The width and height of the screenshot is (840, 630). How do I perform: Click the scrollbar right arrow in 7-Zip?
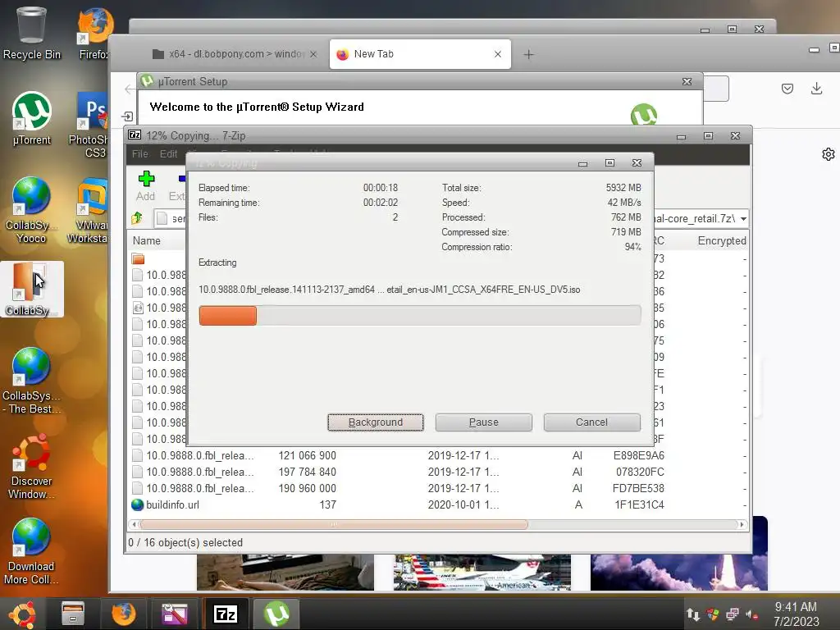[742, 524]
